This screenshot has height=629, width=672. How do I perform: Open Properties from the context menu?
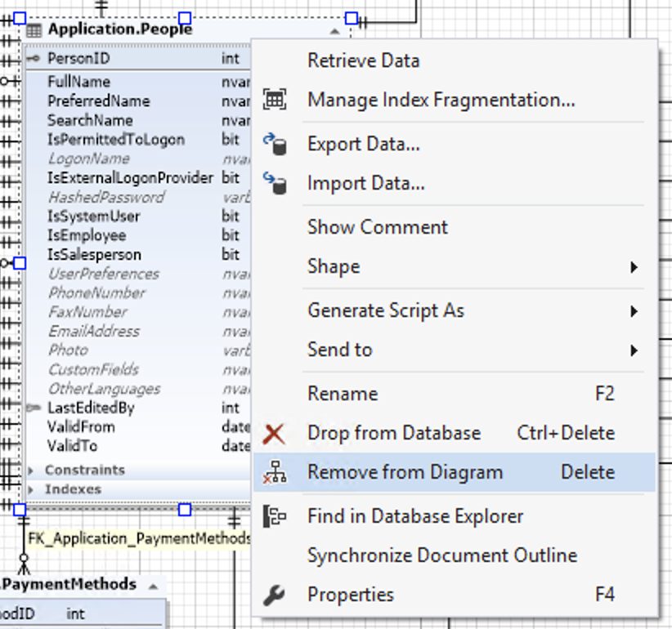tap(455, 595)
